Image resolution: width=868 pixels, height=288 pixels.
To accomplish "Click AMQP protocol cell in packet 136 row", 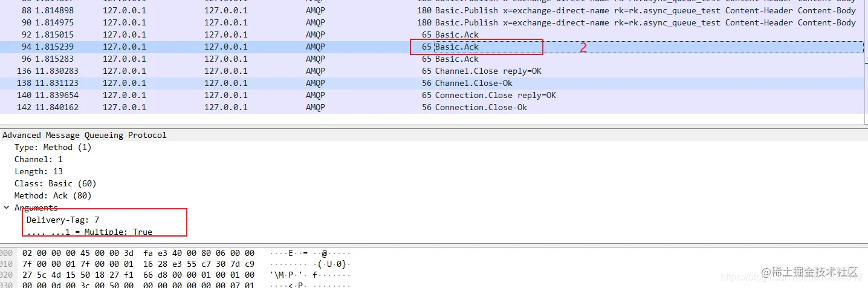I will pos(316,71).
